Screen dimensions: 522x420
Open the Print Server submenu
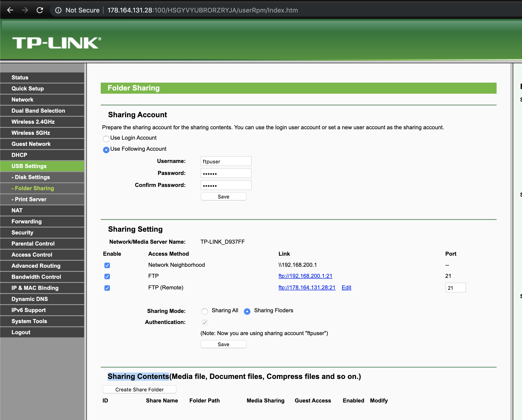(42, 199)
